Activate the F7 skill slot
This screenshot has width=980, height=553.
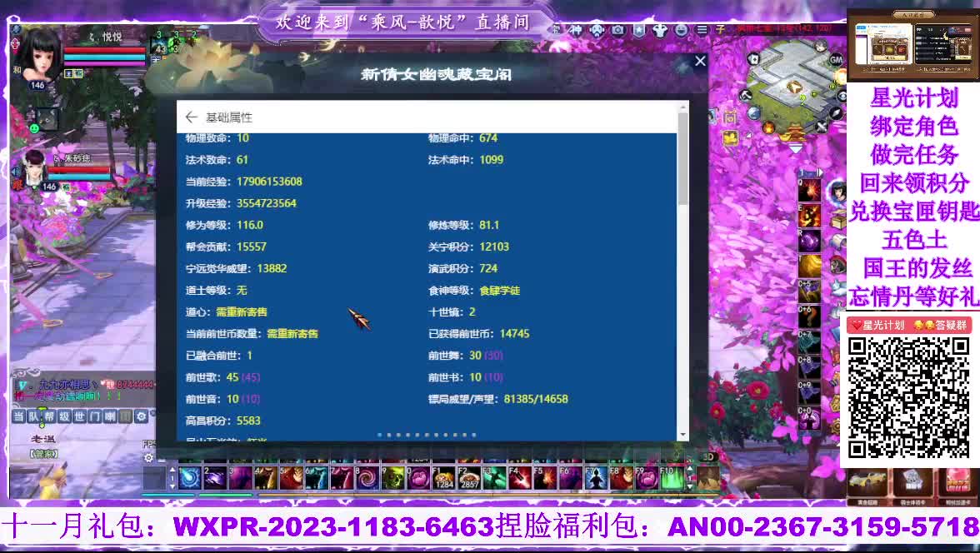click(596, 478)
